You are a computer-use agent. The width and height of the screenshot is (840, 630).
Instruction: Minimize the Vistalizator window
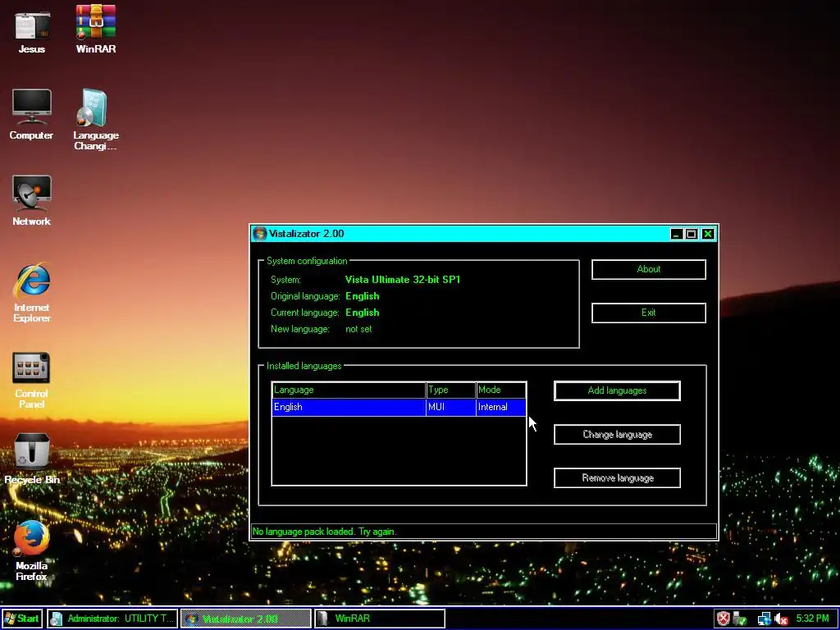[x=677, y=234]
